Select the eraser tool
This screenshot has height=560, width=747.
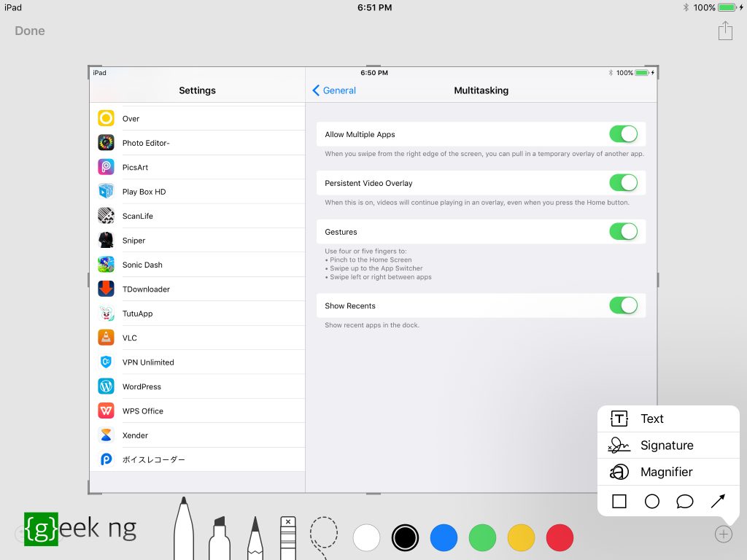click(x=288, y=538)
